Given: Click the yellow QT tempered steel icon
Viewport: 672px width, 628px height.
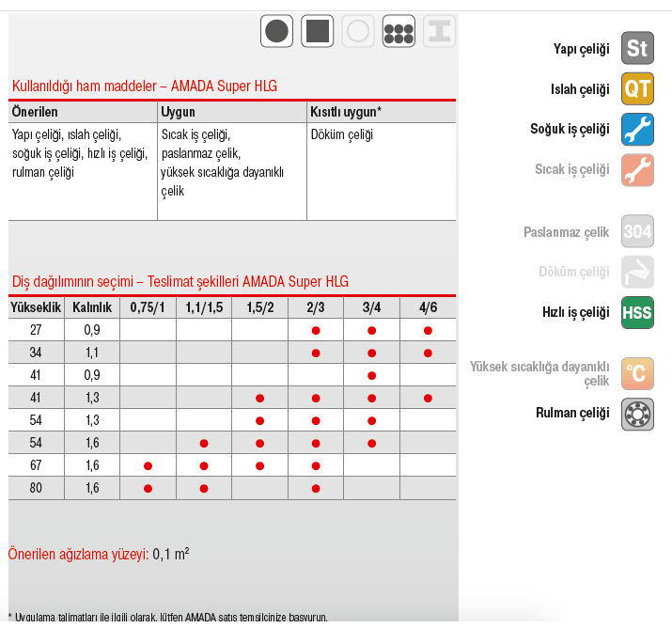Looking at the screenshot, I should pos(638,88).
